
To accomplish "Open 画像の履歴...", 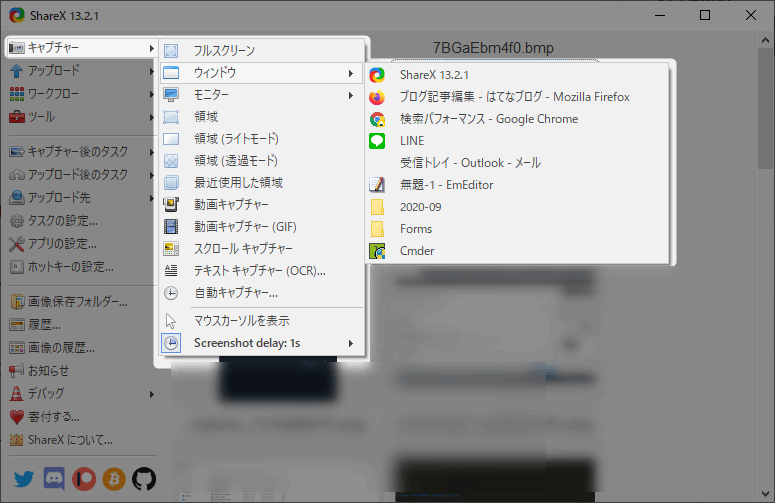I will coord(82,348).
